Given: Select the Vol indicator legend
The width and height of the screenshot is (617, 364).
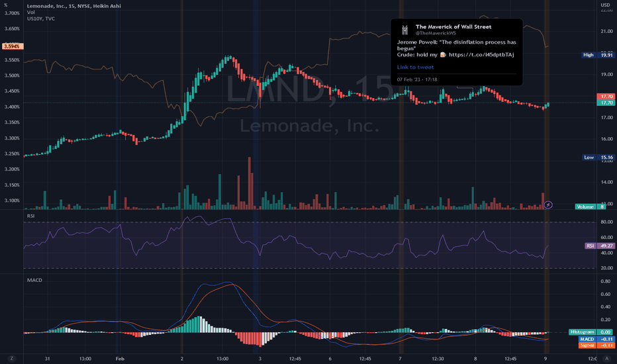Looking at the screenshot, I should [30, 12].
